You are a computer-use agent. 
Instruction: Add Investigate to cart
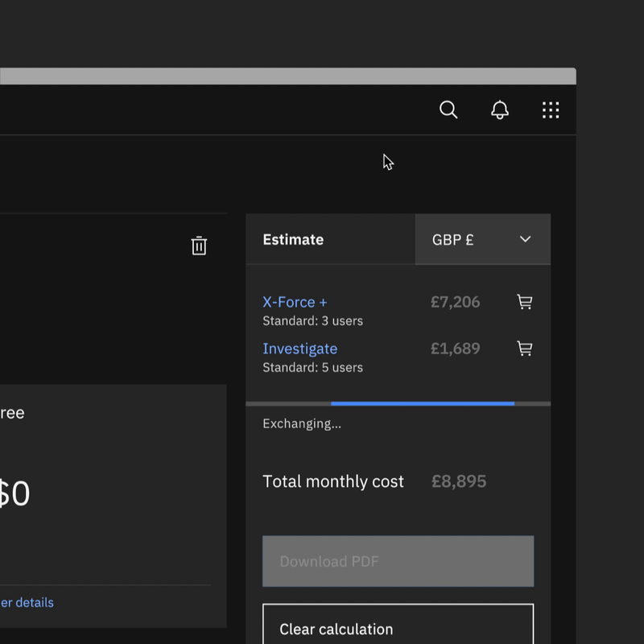(x=525, y=349)
